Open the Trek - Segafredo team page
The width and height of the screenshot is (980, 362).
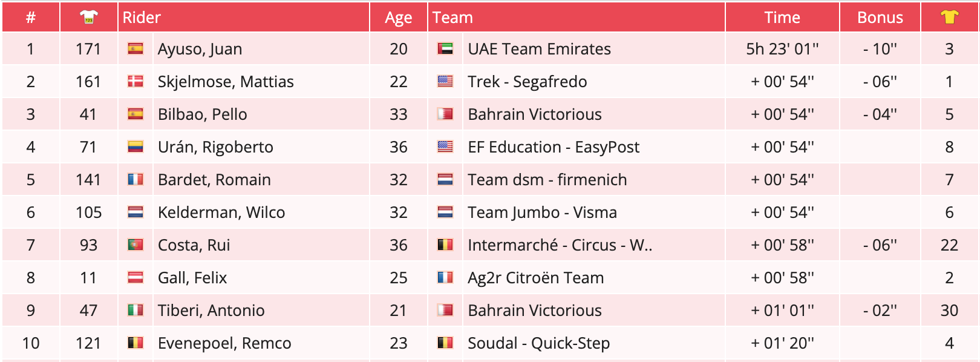(527, 82)
